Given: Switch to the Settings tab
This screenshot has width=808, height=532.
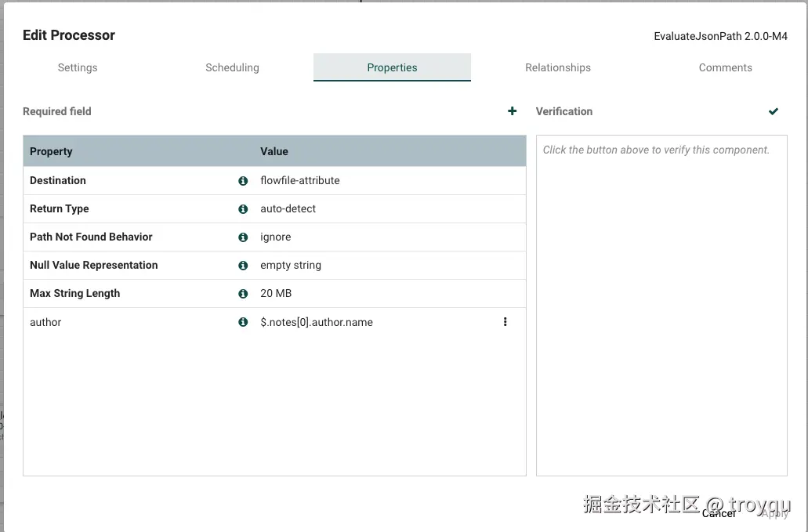Looking at the screenshot, I should [78, 67].
